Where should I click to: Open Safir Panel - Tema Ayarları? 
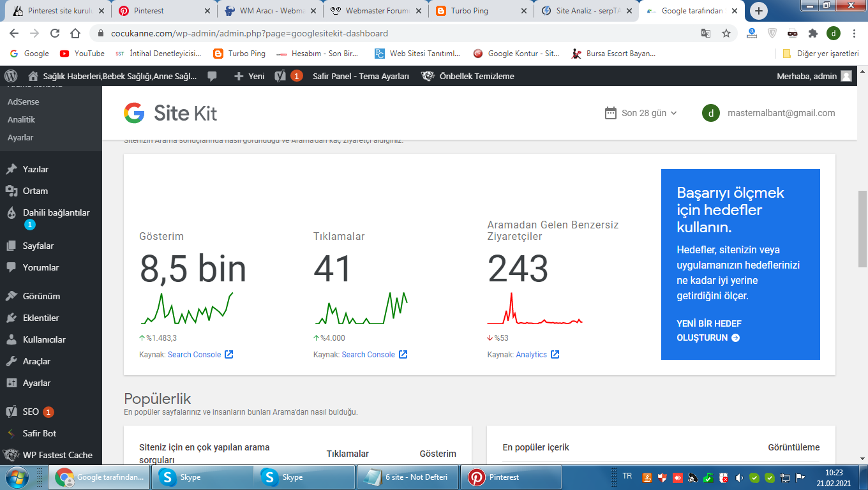(361, 76)
